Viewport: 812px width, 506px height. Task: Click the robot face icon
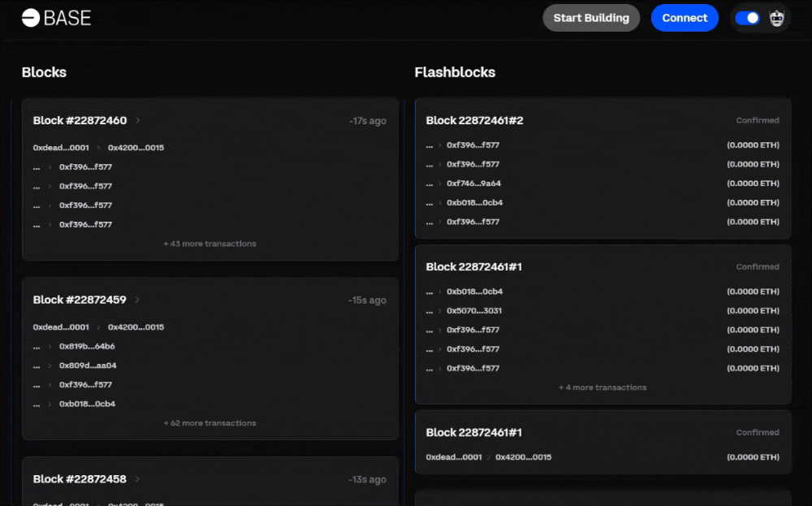point(776,18)
